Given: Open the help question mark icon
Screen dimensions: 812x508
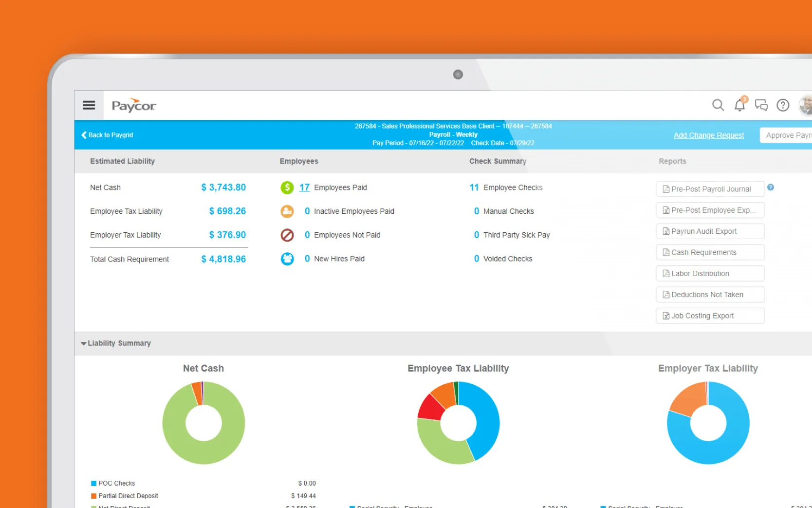Looking at the screenshot, I should 783,105.
